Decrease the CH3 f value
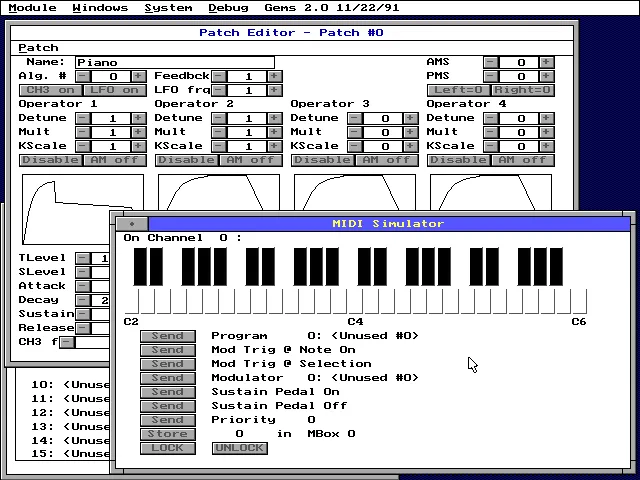This screenshot has height=480, width=640. click(x=67, y=342)
